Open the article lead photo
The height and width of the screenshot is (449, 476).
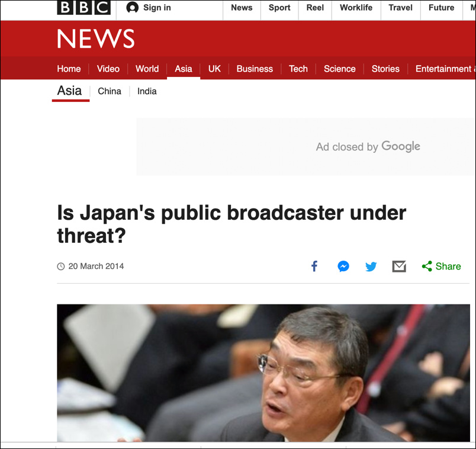pos(263,373)
